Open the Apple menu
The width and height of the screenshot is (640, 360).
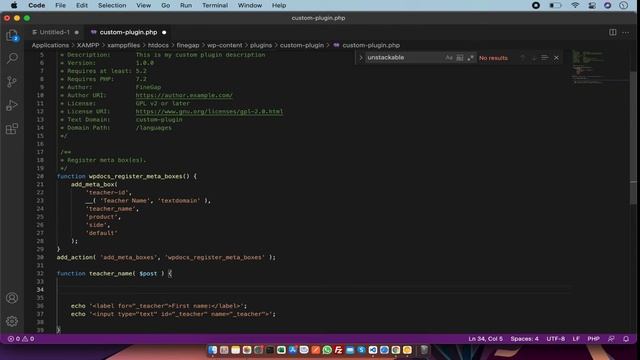(x=14, y=5)
